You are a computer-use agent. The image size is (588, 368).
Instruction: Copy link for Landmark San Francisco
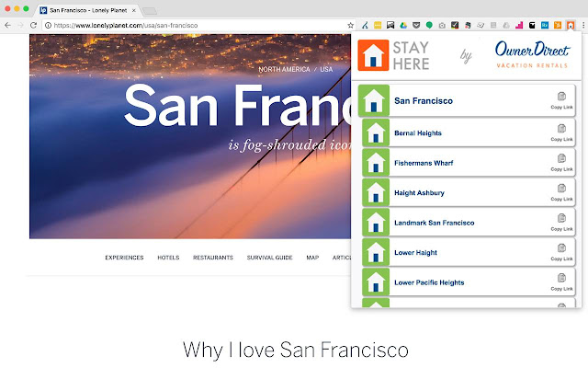coord(561,223)
